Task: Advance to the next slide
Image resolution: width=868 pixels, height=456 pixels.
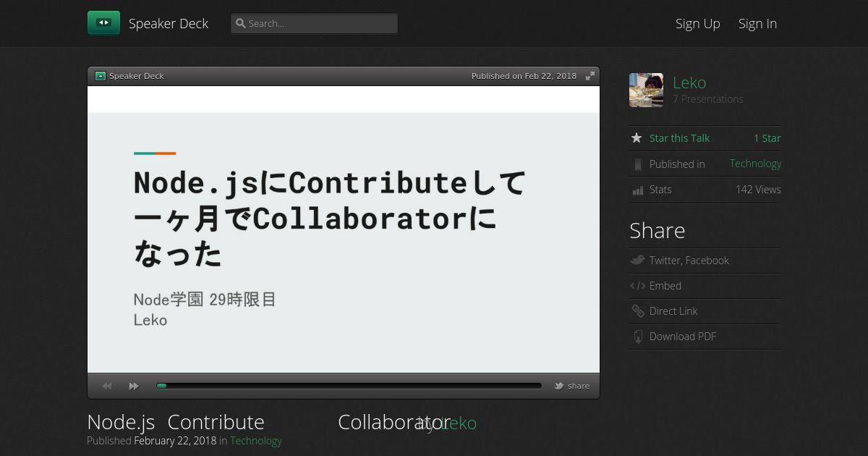Action: tap(134, 386)
